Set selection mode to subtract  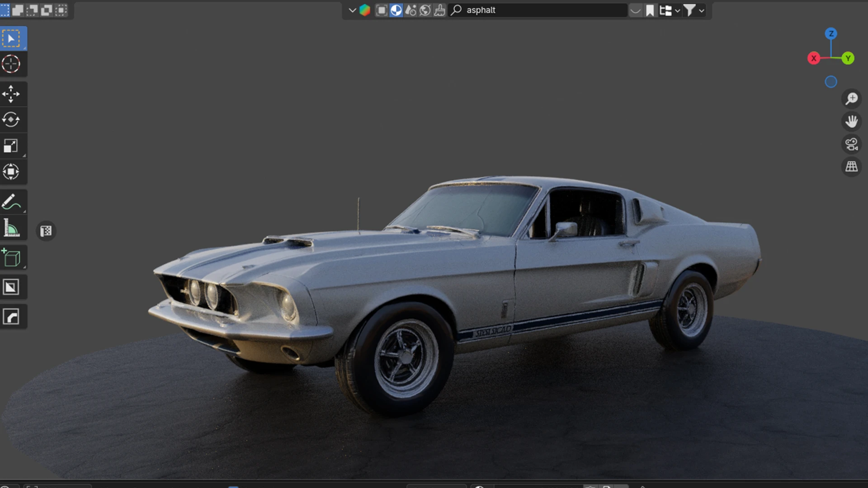pos(32,10)
